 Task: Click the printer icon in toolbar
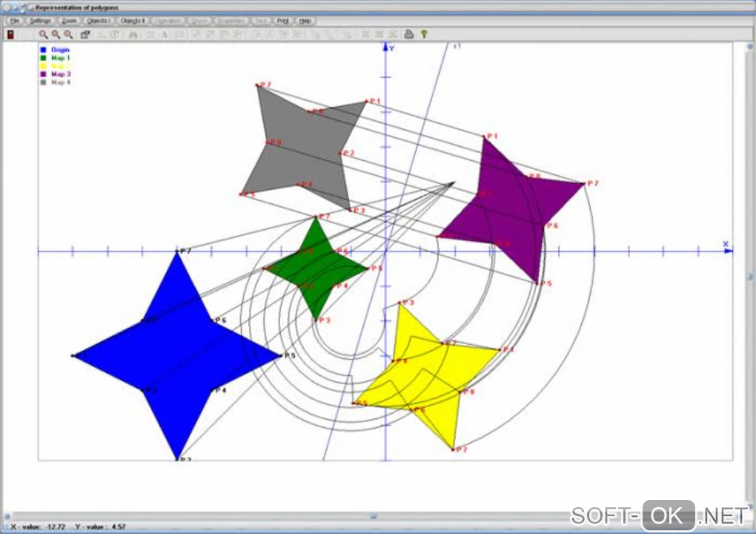[409, 34]
